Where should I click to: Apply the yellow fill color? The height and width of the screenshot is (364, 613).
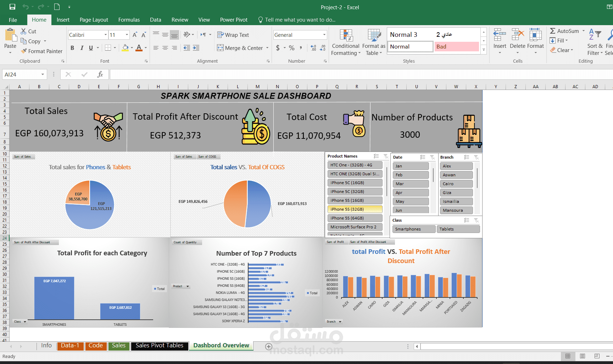click(125, 48)
